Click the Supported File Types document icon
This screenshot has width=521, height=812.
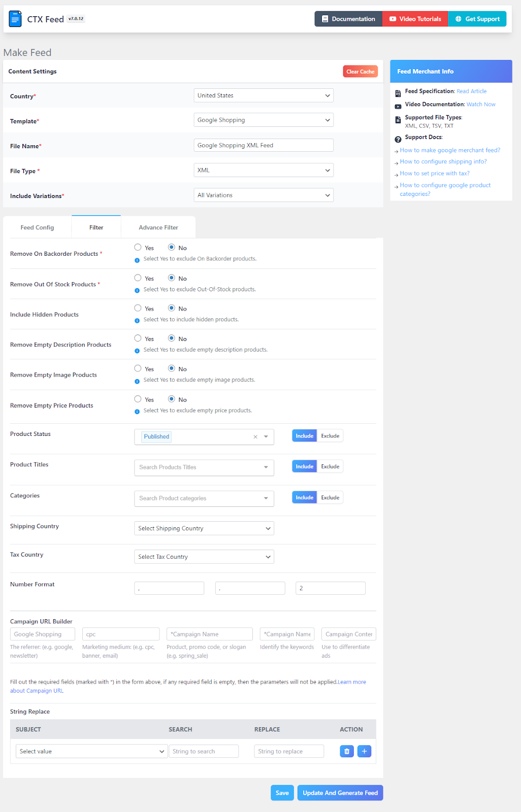(x=398, y=119)
